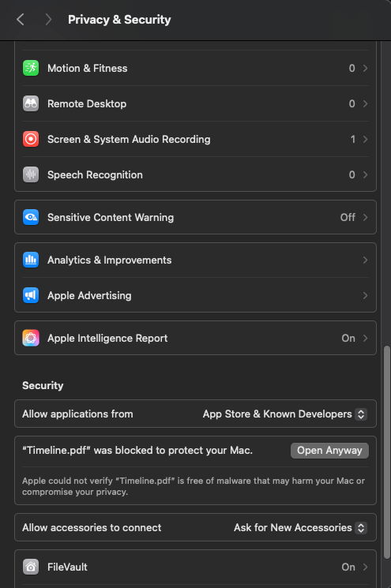Open Sensitive Content Warning chevron
The width and height of the screenshot is (391, 588).
(x=365, y=218)
